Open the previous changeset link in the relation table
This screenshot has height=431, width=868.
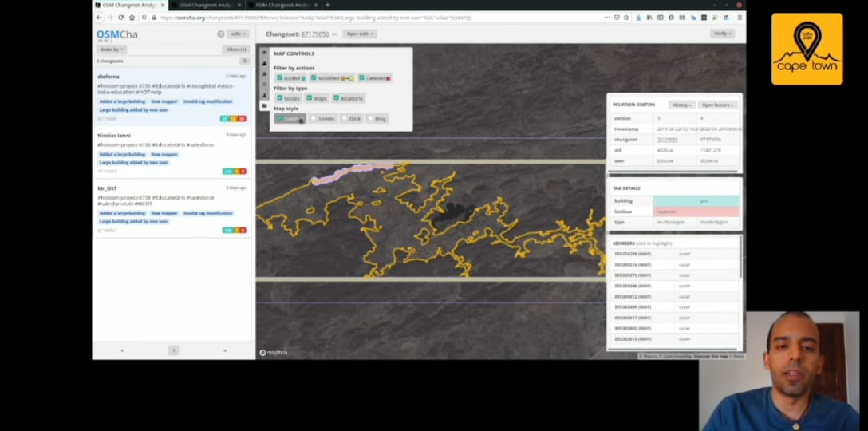point(666,140)
